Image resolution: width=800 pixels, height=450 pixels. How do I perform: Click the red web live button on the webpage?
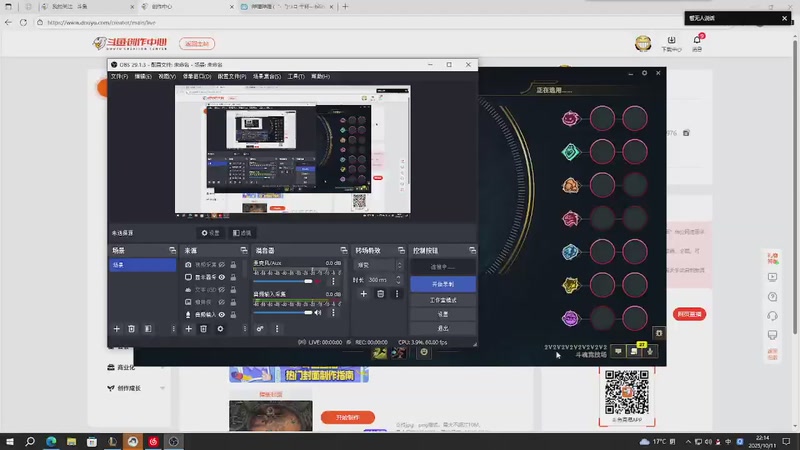pyautogui.click(x=689, y=314)
